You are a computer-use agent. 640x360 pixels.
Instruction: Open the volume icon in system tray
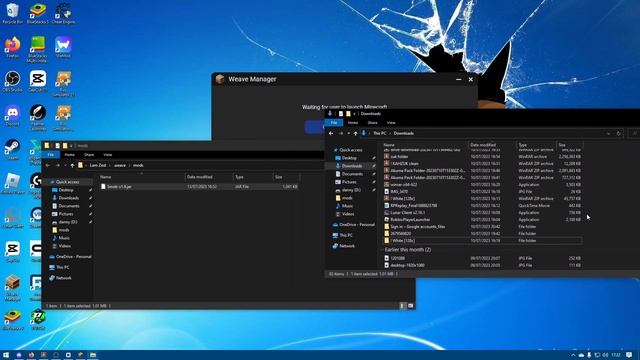pos(605,355)
